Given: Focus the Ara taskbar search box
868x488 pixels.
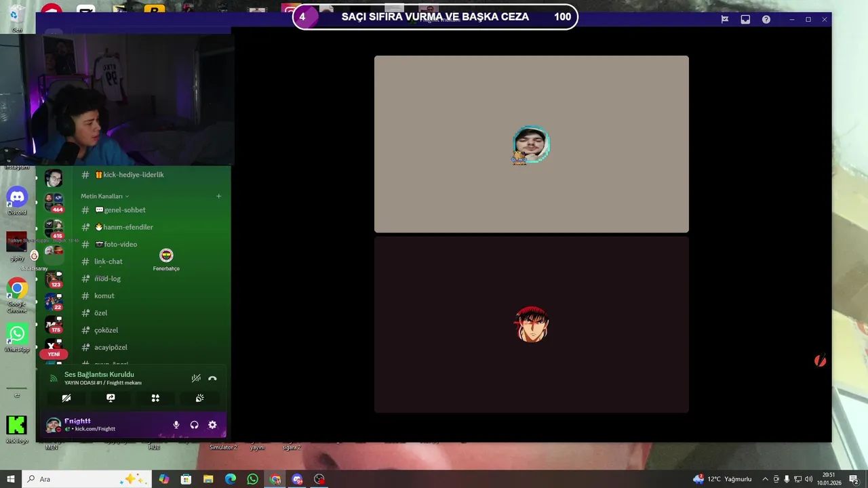Looking at the screenshot, I should click(87, 479).
